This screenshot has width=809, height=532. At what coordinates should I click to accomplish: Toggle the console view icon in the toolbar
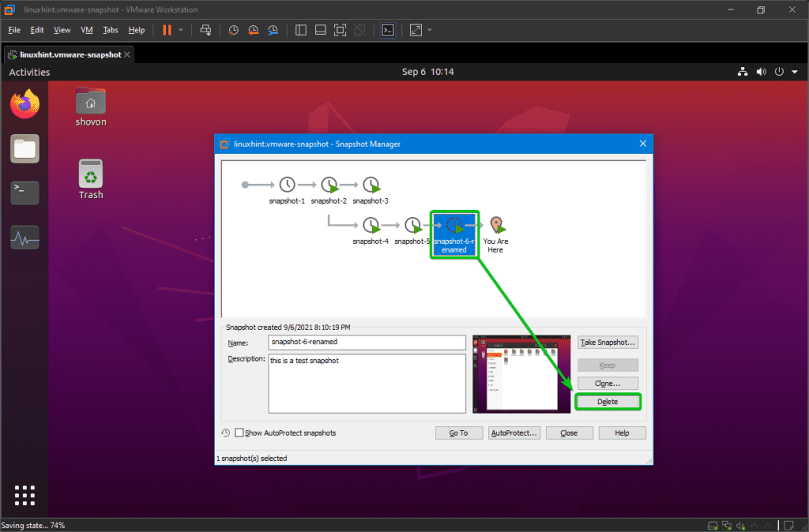click(388, 30)
